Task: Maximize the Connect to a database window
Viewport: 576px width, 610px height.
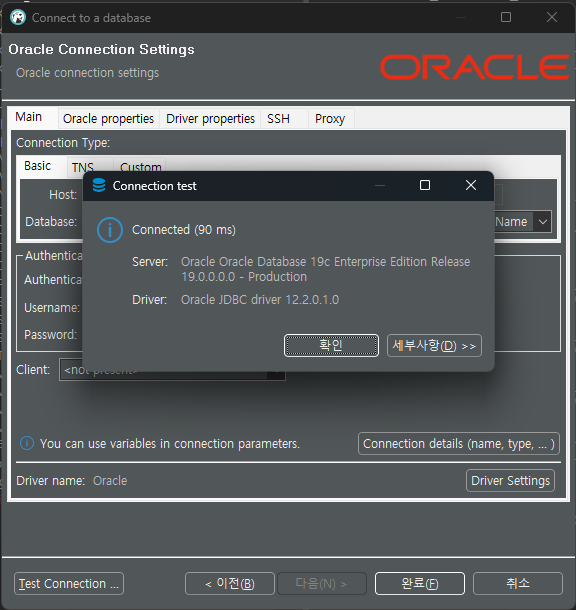Action: pos(506,17)
